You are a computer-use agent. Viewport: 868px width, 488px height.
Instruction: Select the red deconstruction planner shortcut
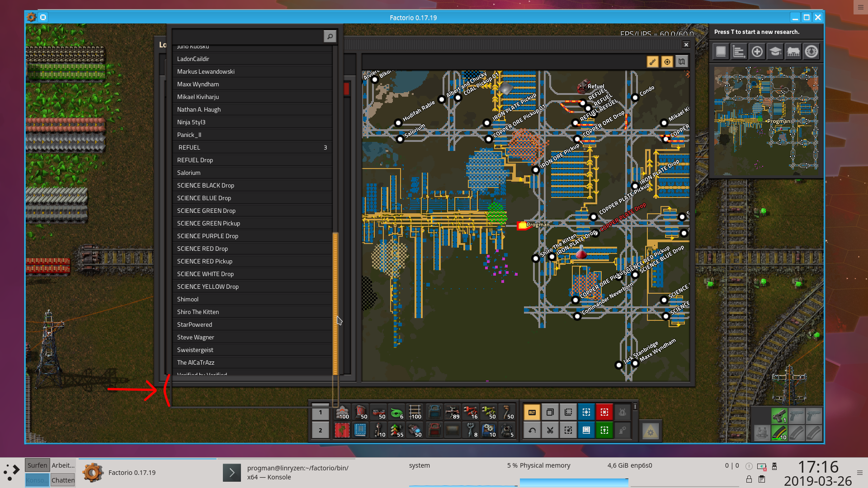pos(604,412)
